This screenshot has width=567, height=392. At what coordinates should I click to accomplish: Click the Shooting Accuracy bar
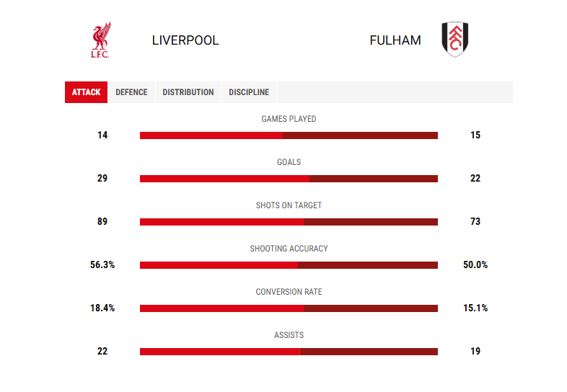[x=289, y=265]
